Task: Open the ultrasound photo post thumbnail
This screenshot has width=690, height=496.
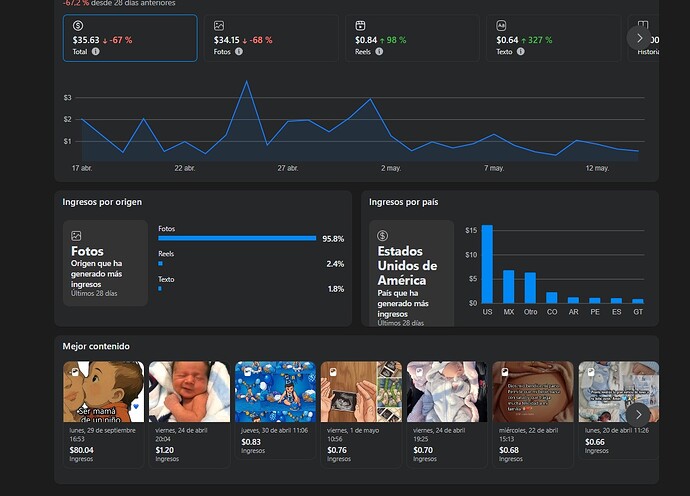Action: [x=361, y=392]
